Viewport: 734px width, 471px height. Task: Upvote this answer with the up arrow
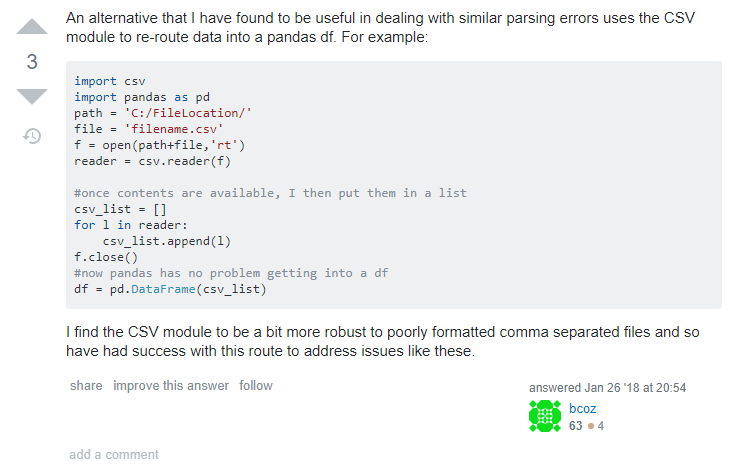(x=32, y=26)
